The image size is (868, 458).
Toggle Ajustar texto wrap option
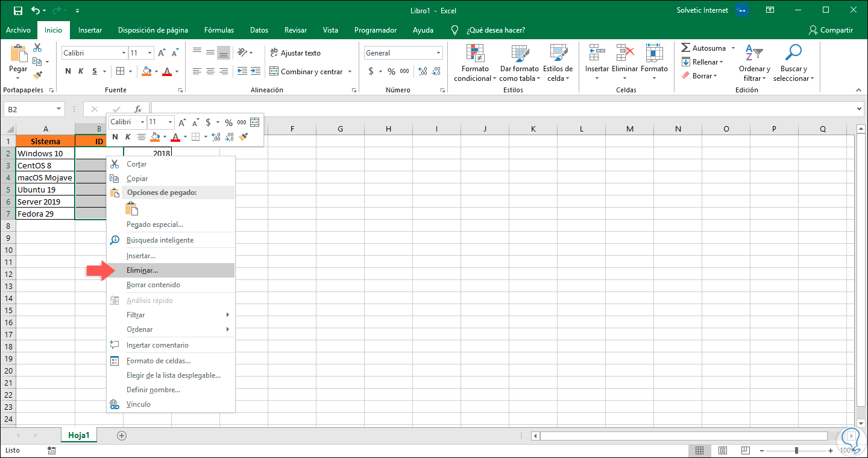[x=295, y=53]
